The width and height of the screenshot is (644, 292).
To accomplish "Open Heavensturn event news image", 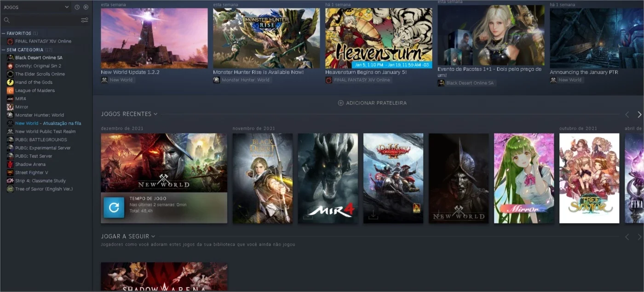I will point(379,38).
